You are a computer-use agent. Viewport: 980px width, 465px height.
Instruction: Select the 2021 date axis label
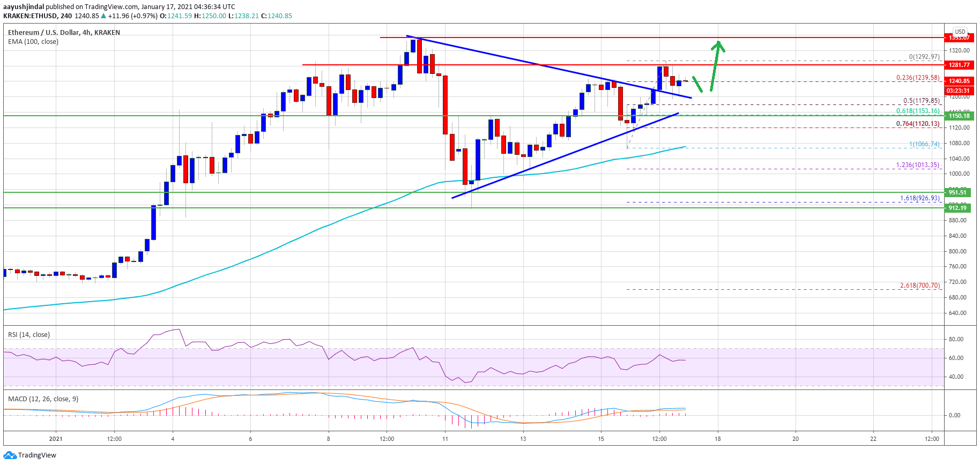(56, 439)
